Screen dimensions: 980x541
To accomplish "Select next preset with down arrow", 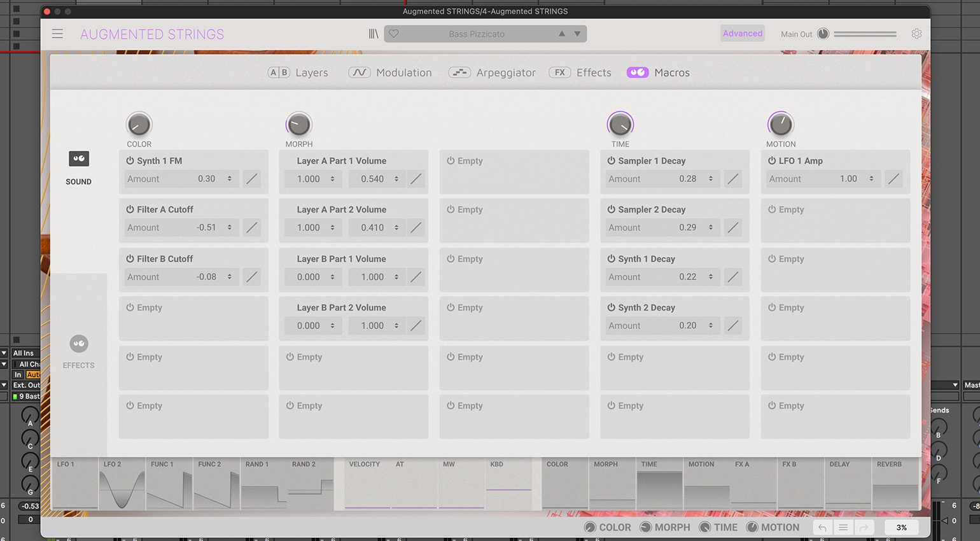I will (x=577, y=34).
